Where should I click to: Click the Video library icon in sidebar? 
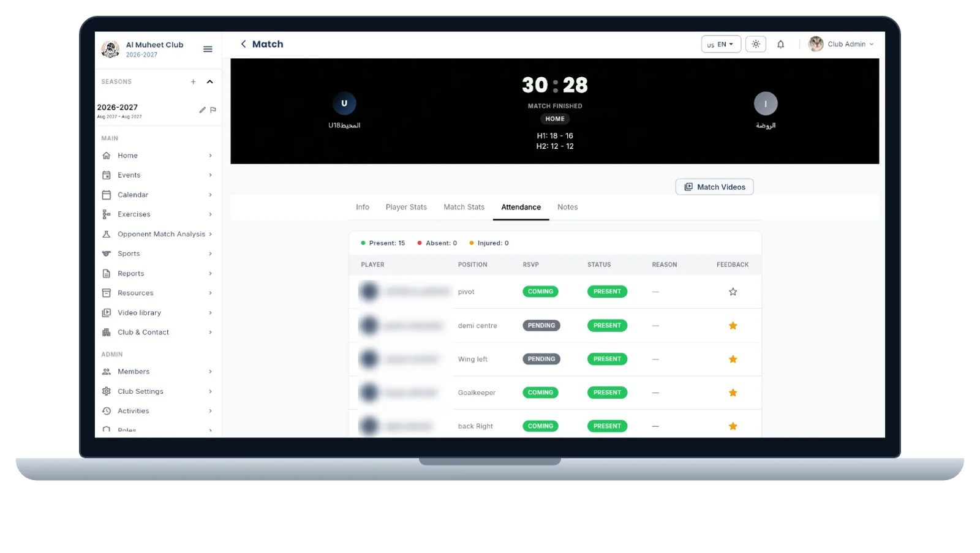[107, 313]
